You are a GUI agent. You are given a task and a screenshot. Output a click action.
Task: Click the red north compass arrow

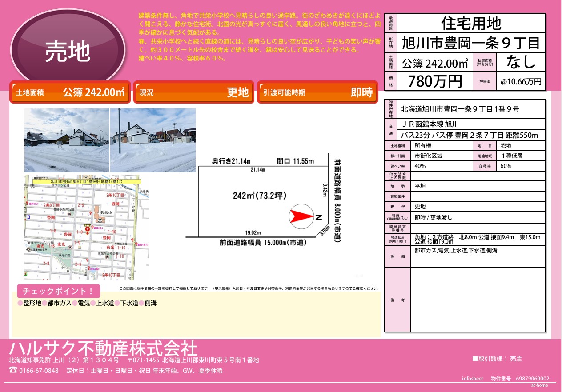tap(301, 216)
